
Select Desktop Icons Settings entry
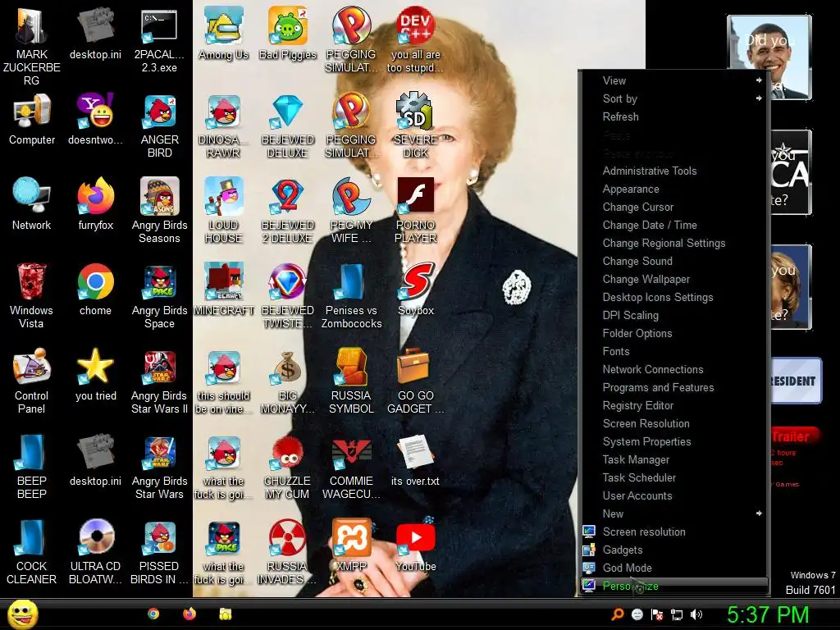pyautogui.click(x=674, y=297)
